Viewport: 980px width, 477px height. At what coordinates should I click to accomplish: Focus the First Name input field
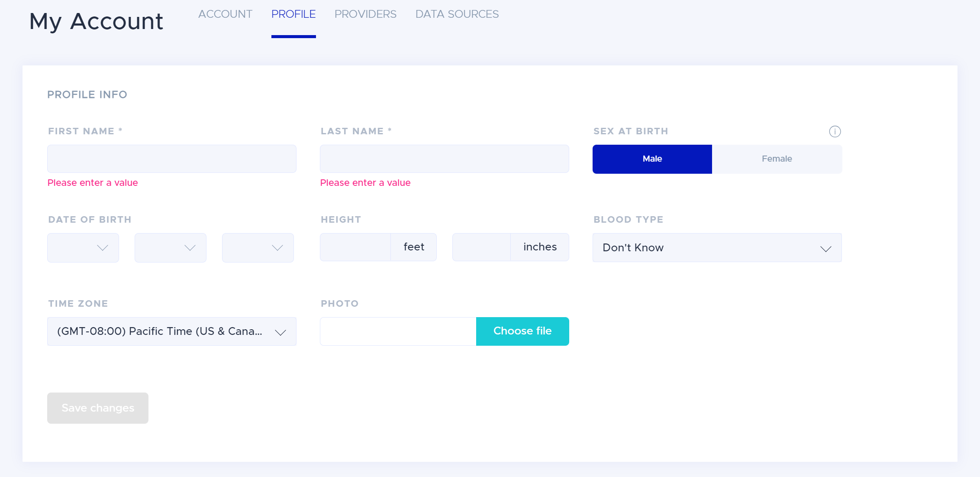171,159
